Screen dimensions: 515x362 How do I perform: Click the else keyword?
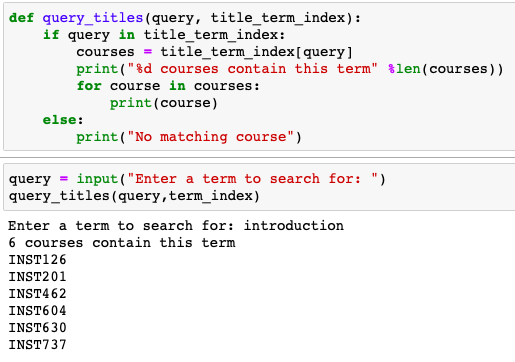[x=59, y=120]
